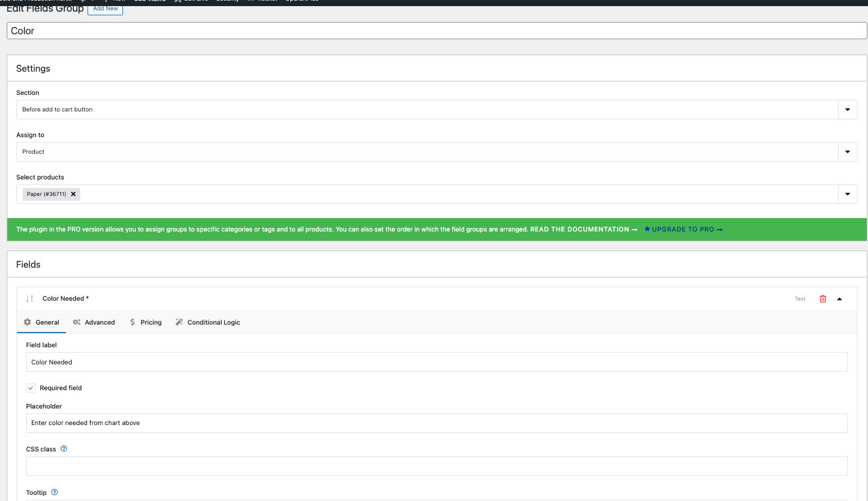
Task: Click the Pricing dollar icon
Action: click(132, 322)
